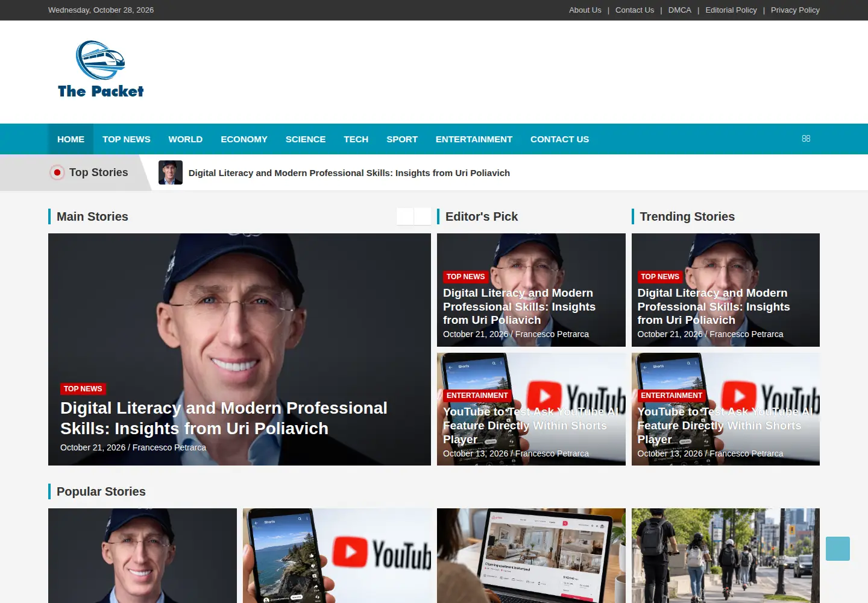The width and height of the screenshot is (868, 603).
Task: Go to the HOME menu item
Action: (71, 139)
